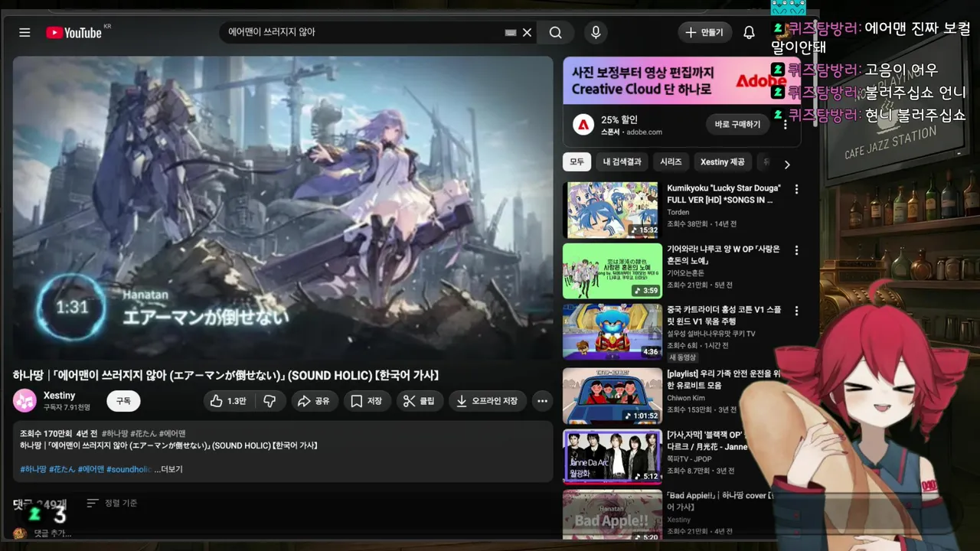Open the more actions ellipsis under the video

pos(542,401)
